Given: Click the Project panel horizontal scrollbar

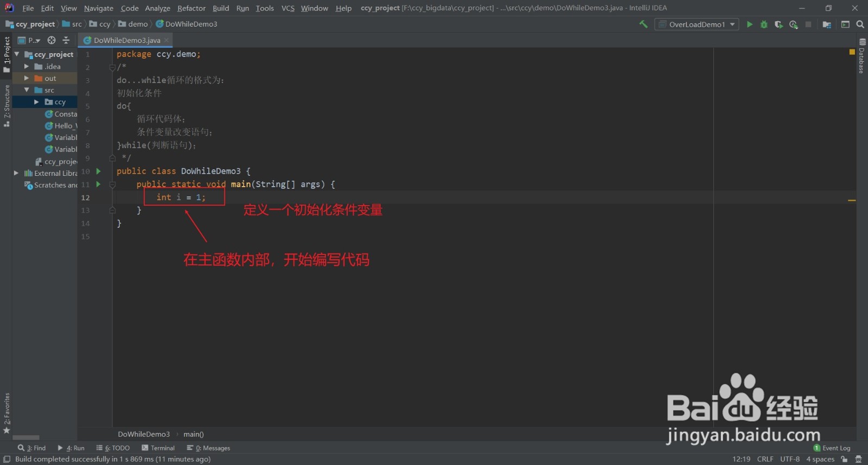Looking at the screenshot, I should tap(26, 437).
